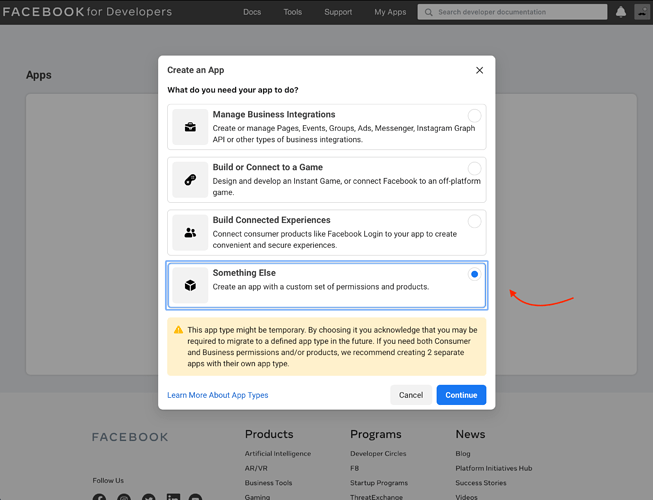Open the Gaming footer link

[x=257, y=497]
